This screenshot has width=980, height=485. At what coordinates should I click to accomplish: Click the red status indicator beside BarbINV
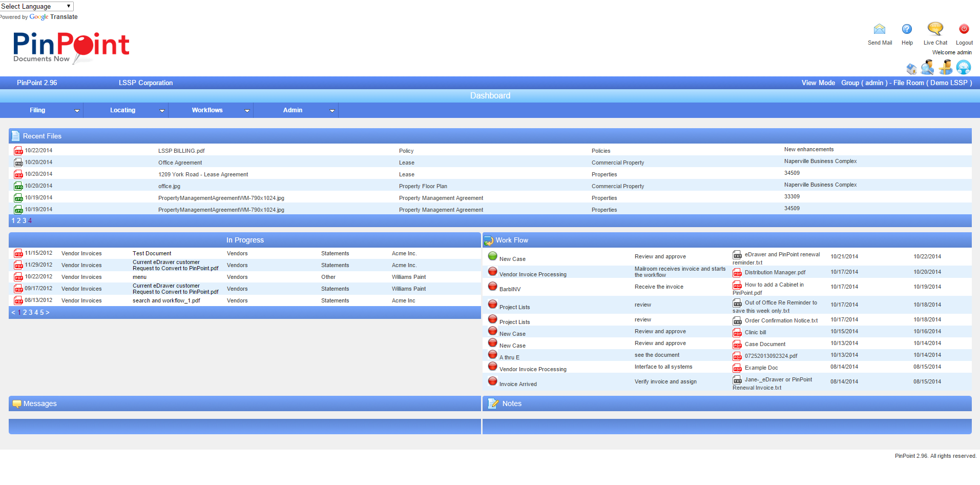coord(492,286)
